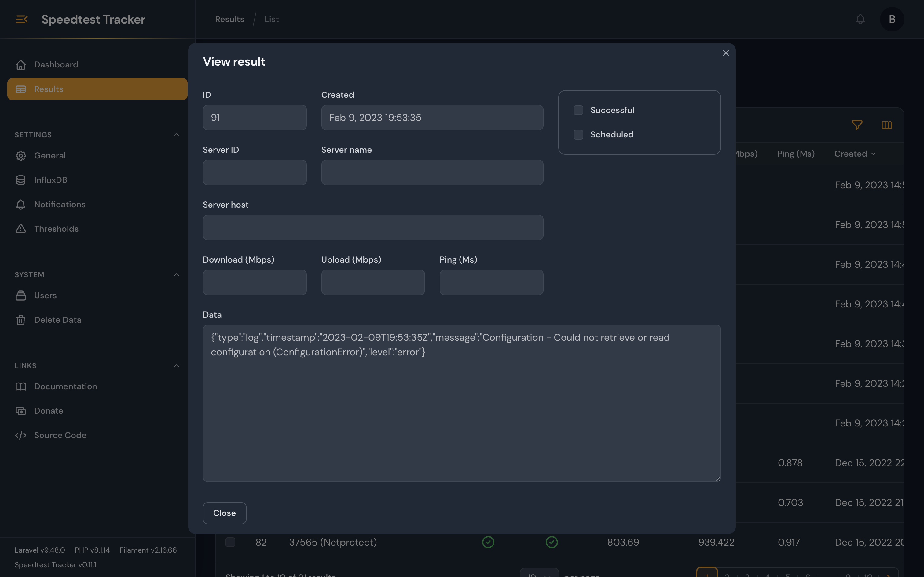The width and height of the screenshot is (924, 577).
Task: Open Notifications settings via bell icon
Action: click(x=21, y=204)
